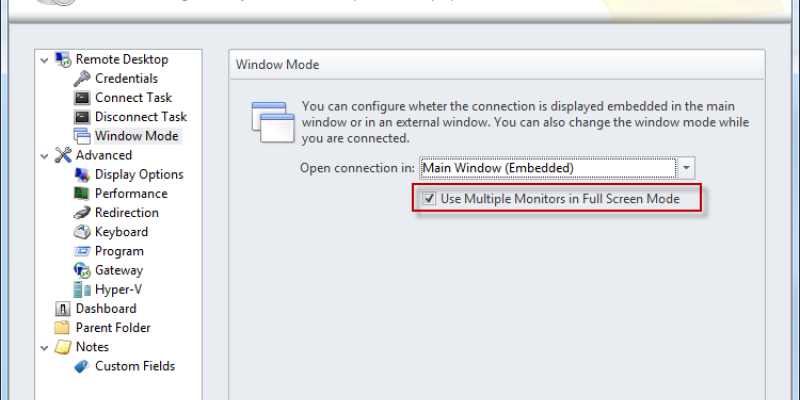The height and width of the screenshot is (400, 800).
Task: Click the Display Options icon
Action: (82, 174)
